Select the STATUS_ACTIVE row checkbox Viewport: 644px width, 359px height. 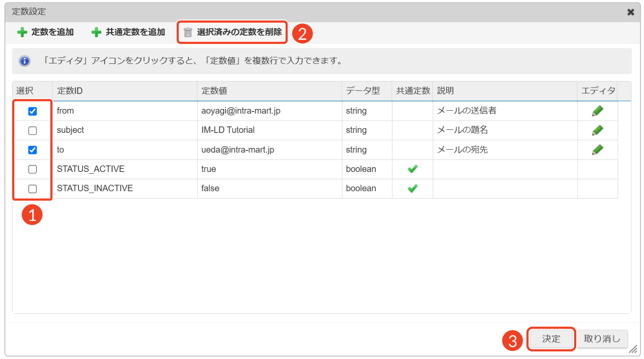click(33, 169)
